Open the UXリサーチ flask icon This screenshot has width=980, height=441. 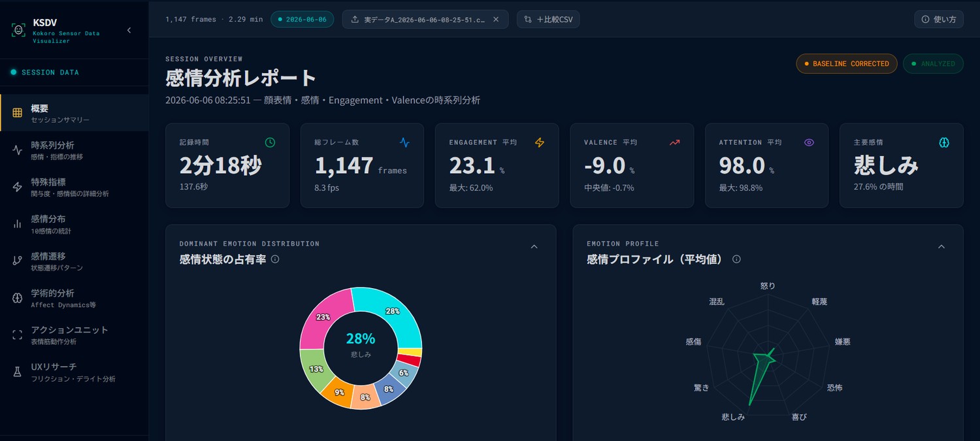point(18,372)
